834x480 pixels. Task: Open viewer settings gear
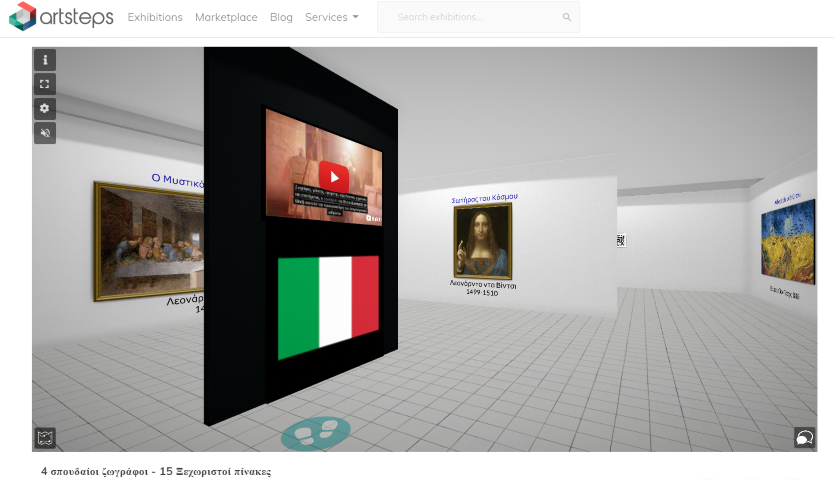[45, 108]
